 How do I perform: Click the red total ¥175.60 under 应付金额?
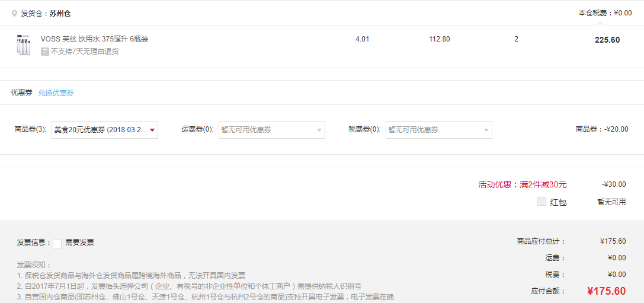click(x=606, y=291)
